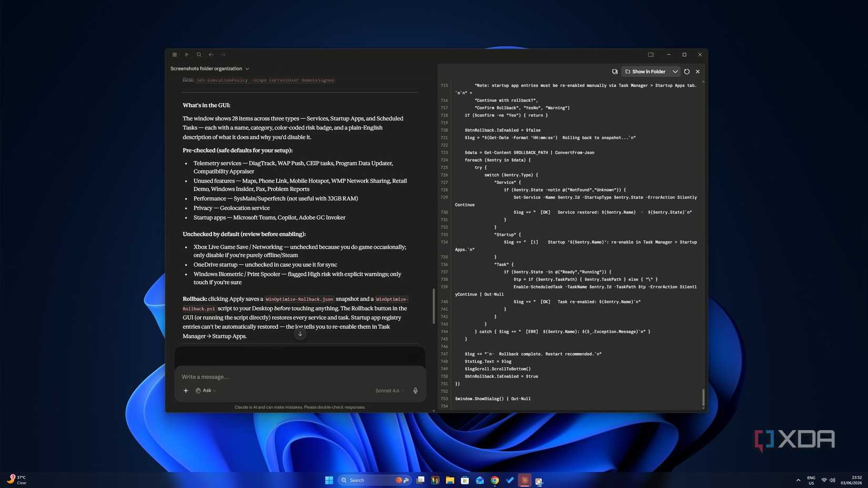Open Microsoft Store from the taskbar

(x=465, y=480)
